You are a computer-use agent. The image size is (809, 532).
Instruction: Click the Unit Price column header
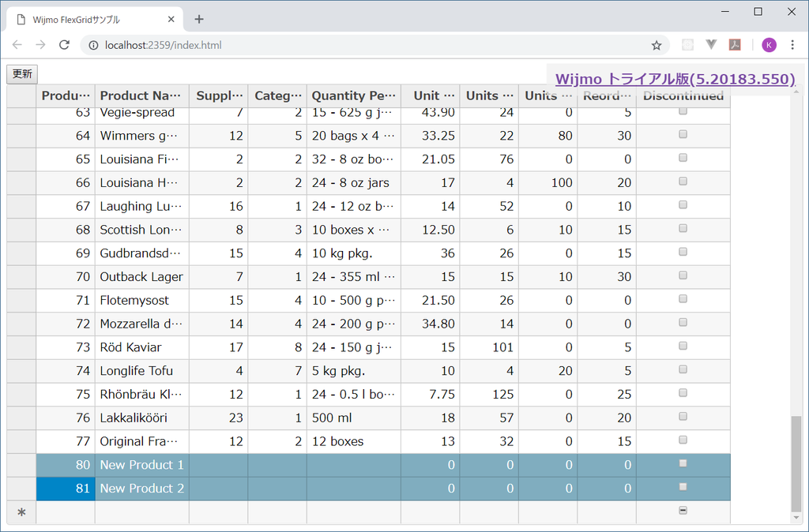(x=431, y=96)
